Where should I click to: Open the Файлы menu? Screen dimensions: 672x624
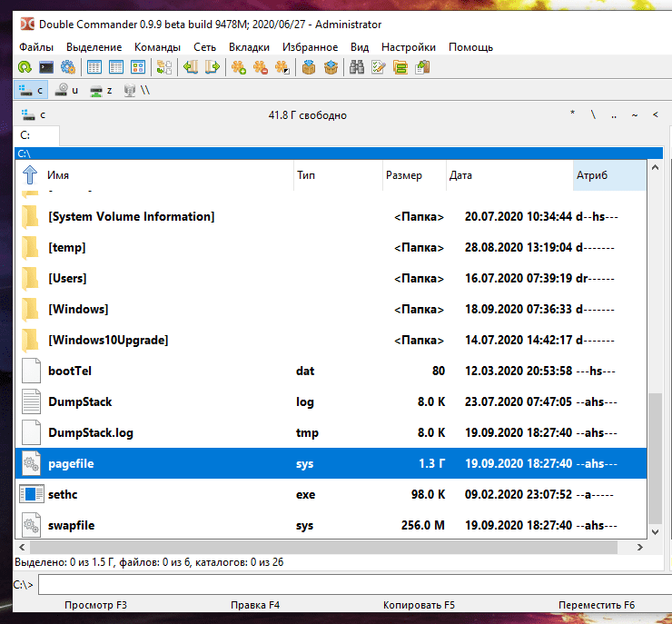36,47
